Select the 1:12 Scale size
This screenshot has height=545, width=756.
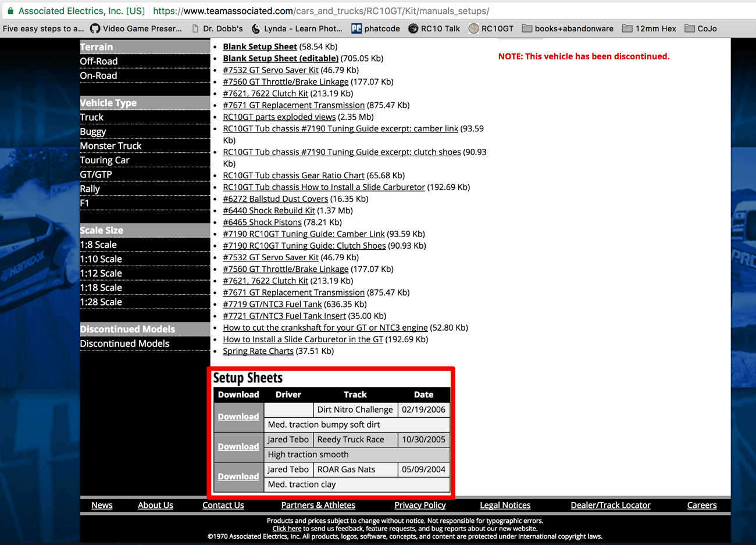click(x=101, y=273)
